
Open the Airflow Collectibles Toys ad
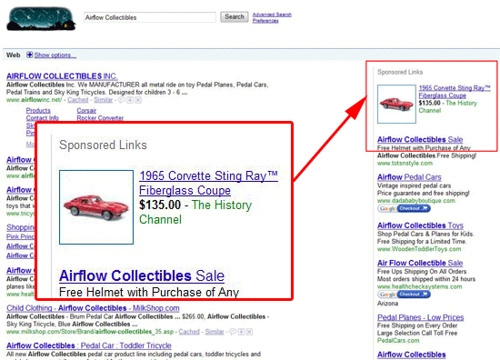pyautogui.click(x=420, y=225)
